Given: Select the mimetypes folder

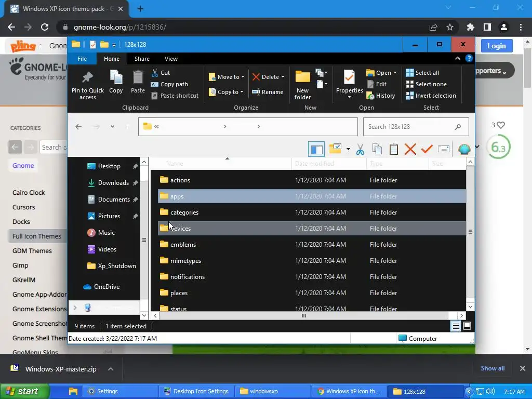Looking at the screenshot, I should coord(312,261).
